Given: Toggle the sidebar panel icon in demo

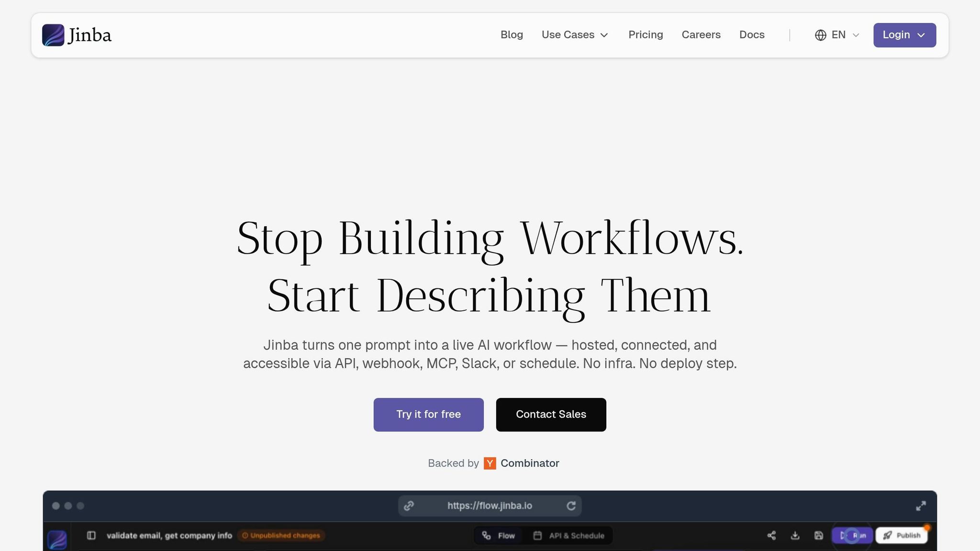Looking at the screenshot, I should click(x=91, y=535).
